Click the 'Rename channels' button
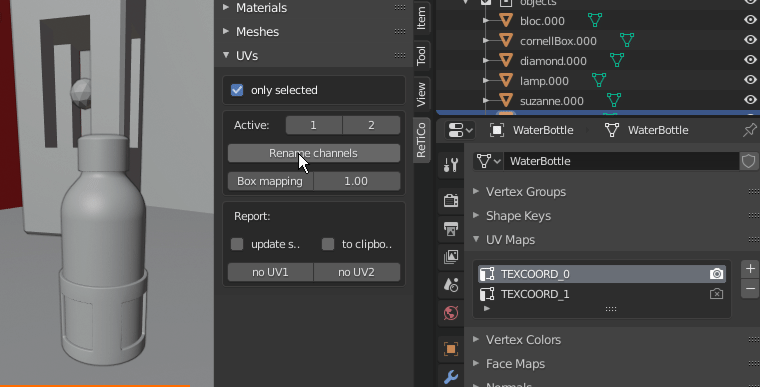Screen dimensions: 760x387 (314, 153)
